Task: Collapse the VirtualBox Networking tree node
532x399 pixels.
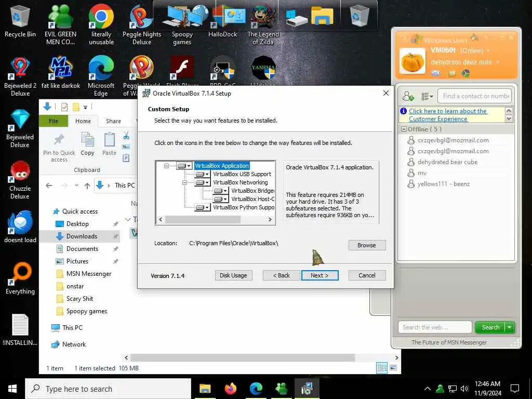Action: coord(184,182)
